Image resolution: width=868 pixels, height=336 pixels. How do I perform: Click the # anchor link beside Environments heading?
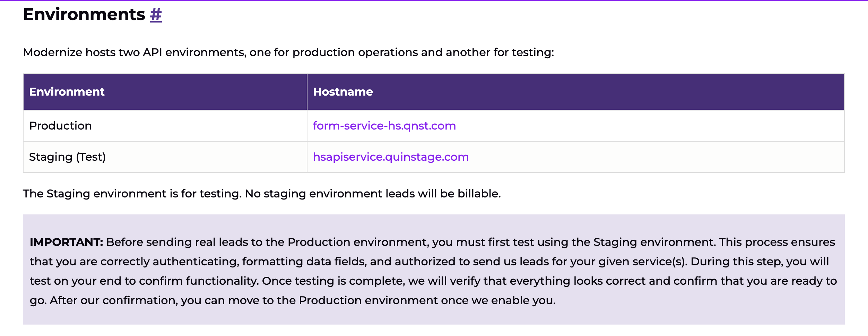[156, 15]
